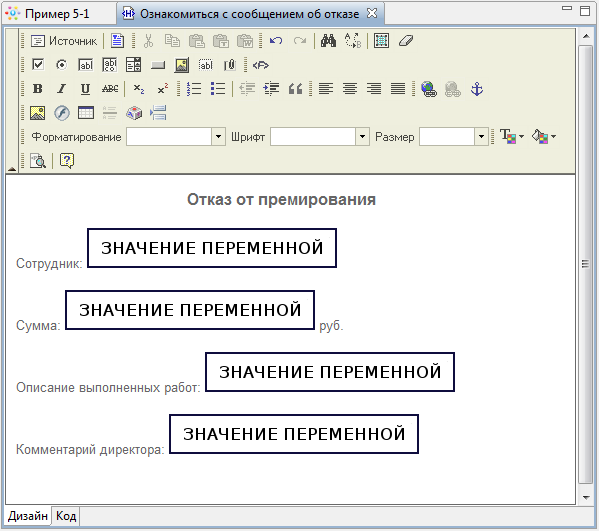Increase the paragraph indent
This screenshot has height=531, width=599.
click(x=271, y=89)
